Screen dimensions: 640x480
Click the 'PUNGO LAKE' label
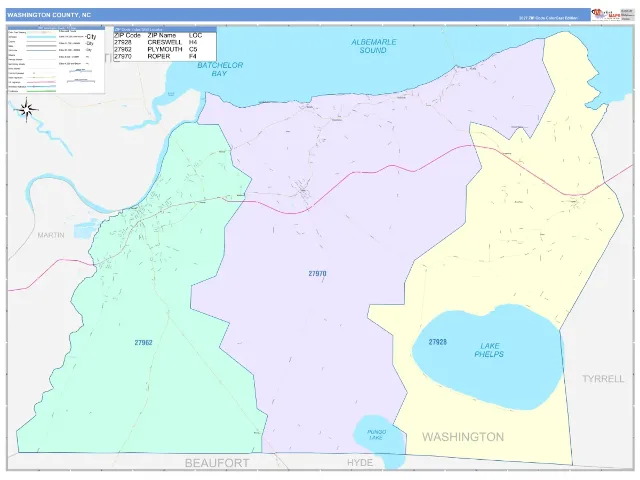click(376, 435)
